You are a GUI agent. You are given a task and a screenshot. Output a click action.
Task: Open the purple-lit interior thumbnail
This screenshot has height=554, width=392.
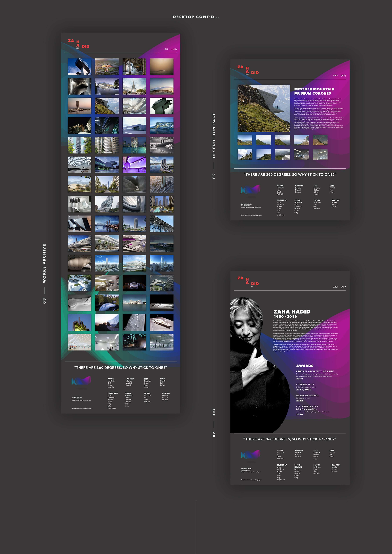134,165
